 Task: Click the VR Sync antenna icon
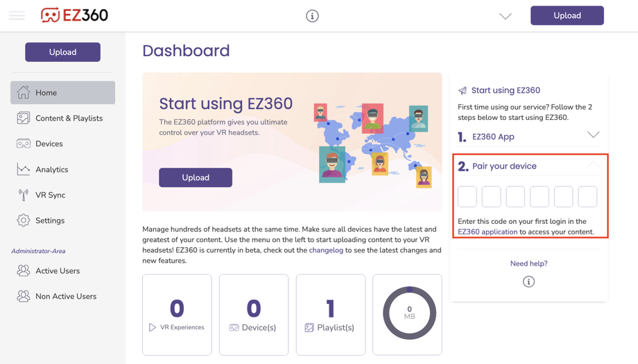24,195
